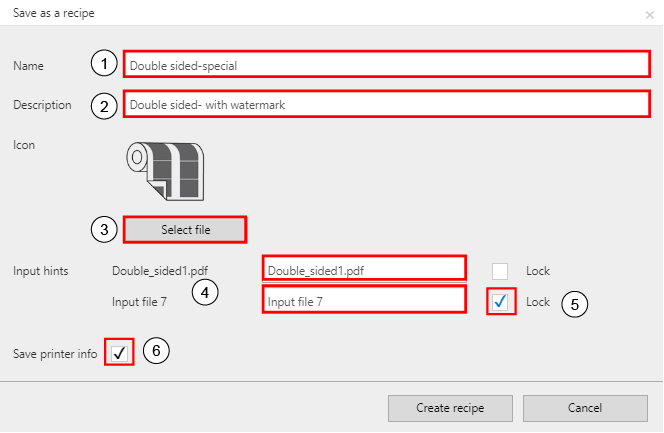Click the Input file 7 hint text box
The image size is (664, 433).
[x=364, y=300]
